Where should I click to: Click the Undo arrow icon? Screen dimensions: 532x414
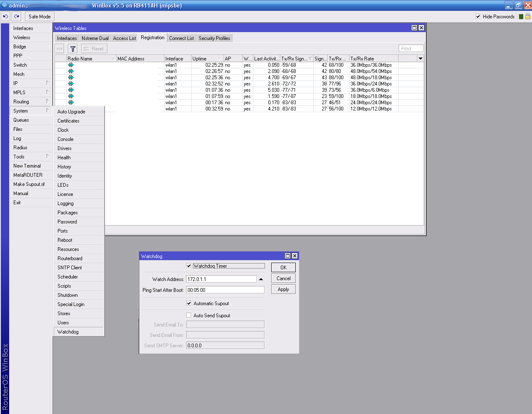point(5,17)
